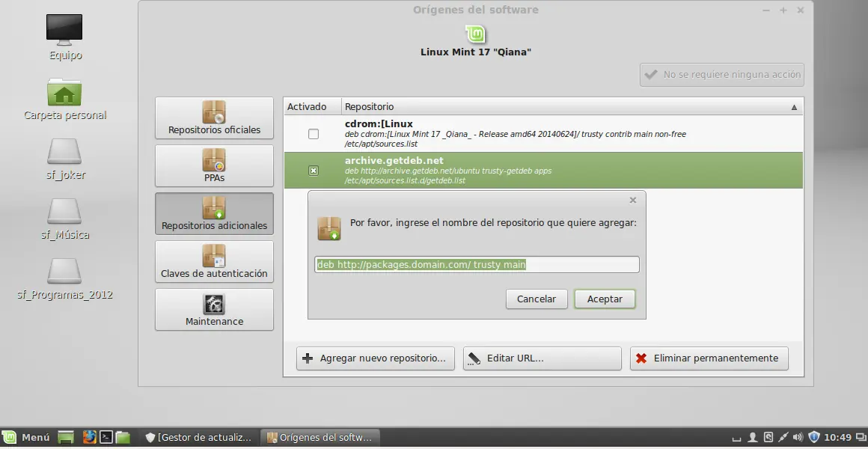Click the update shield icon in tray

[x=814, y=437]
